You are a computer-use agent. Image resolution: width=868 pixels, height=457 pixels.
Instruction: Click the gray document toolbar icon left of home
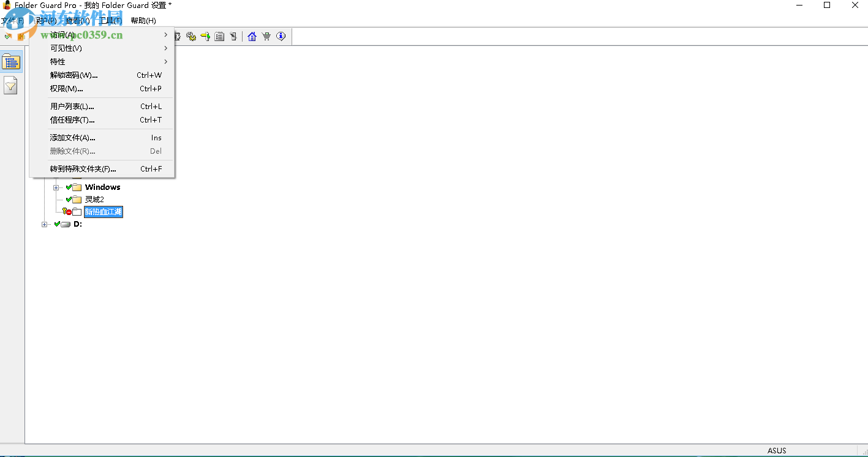point(233,37)
